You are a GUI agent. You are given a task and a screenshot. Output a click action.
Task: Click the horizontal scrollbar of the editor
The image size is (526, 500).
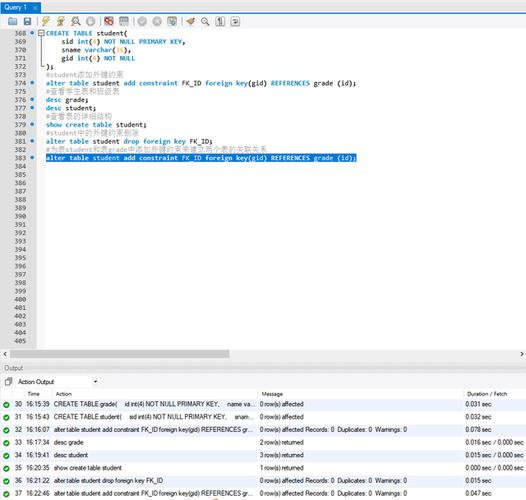pos(120,354)
